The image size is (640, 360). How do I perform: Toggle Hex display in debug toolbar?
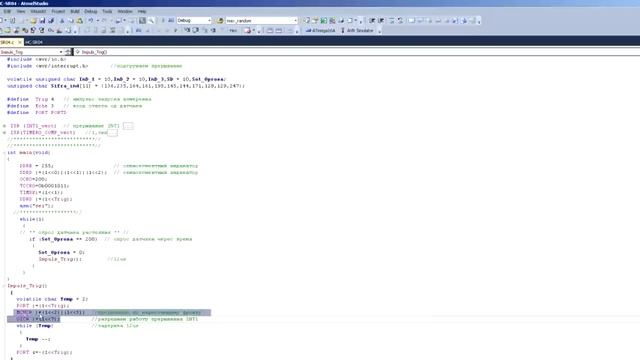click(x=233, y=31)
